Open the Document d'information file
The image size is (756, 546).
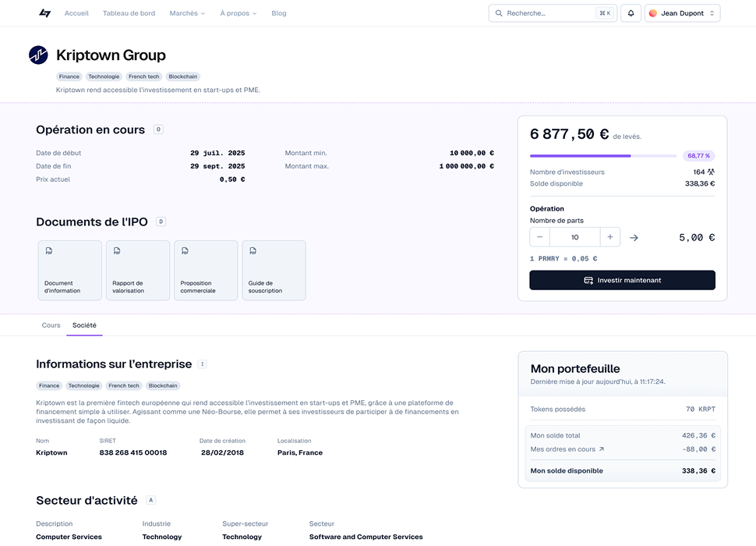coord(70,270)
